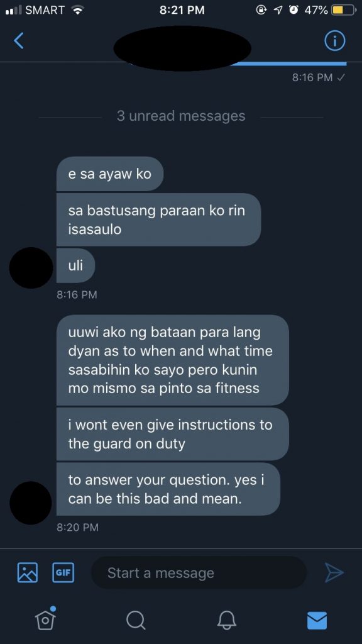
Task: Open the Search tab magnifier
Action: pos(136,619)
